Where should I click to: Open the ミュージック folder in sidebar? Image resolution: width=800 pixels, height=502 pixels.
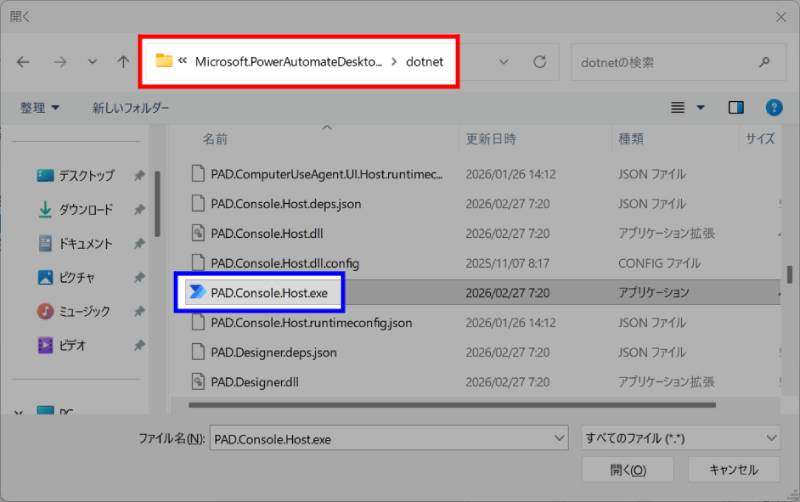[x=84, y=311]
